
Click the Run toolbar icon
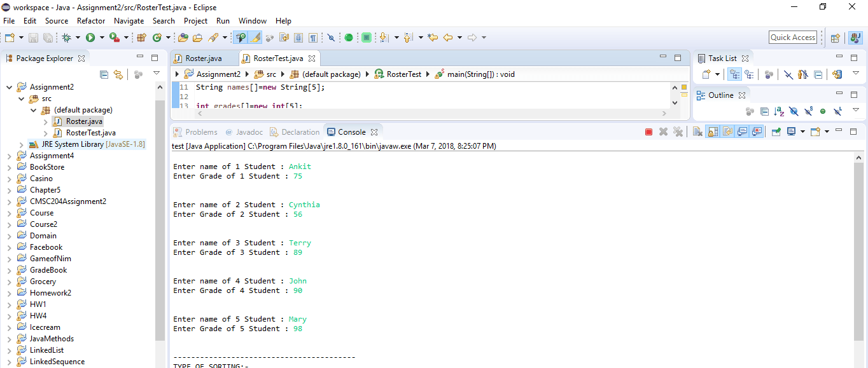click(x=90, y=37)
